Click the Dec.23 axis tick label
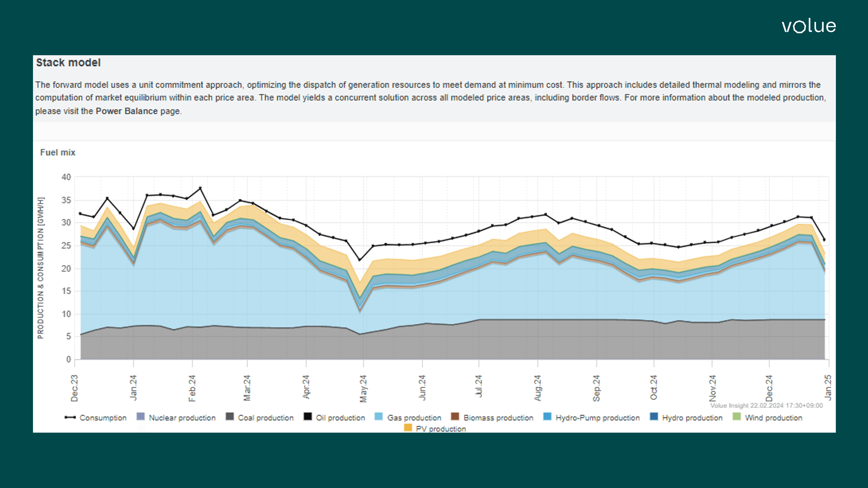Image resolution: width=868 pixels, height=488 pixels. [74, 388]
